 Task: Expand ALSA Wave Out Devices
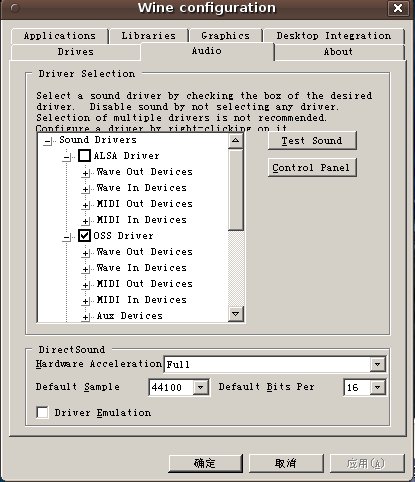(85, 173)
